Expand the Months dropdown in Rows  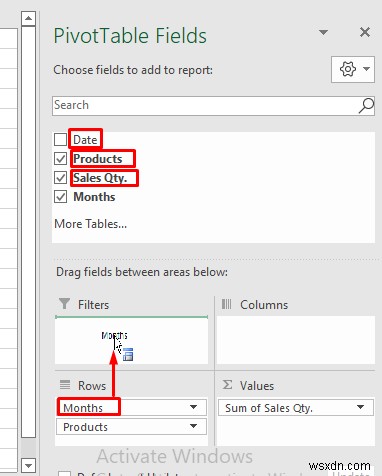[193, 407]
